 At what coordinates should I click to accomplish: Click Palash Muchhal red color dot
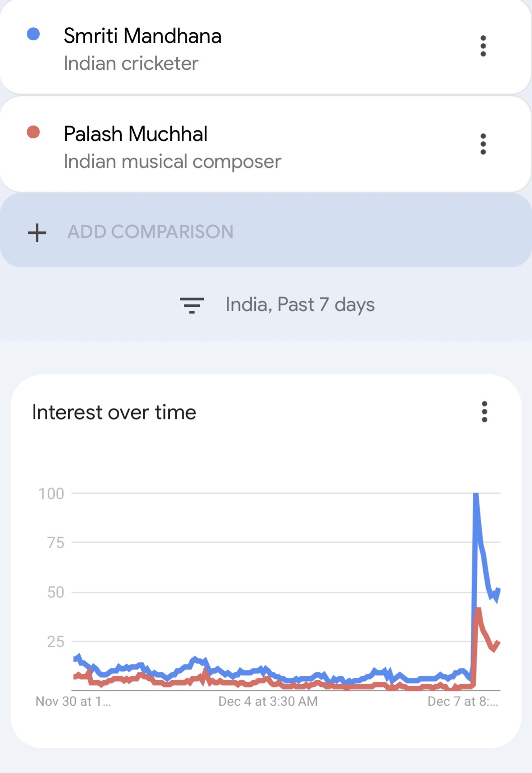tap(34, 132)
